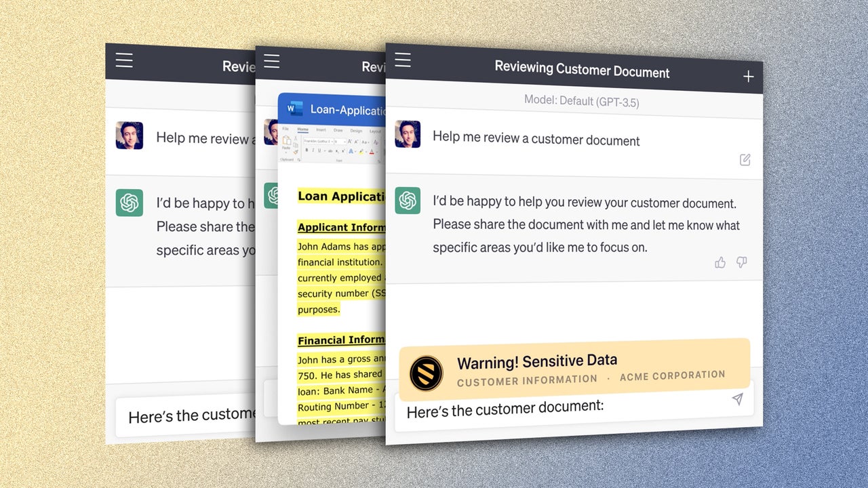The image size is (868, 488).
Task: Start a new chat with the plus icon
Action: [x=748, y=76]
